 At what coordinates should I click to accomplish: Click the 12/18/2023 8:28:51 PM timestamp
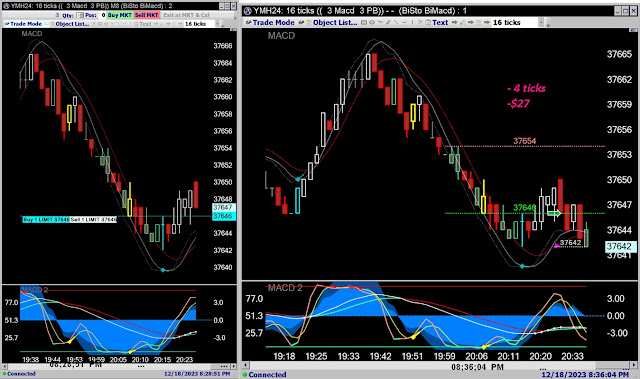click(x=197, y=373)
